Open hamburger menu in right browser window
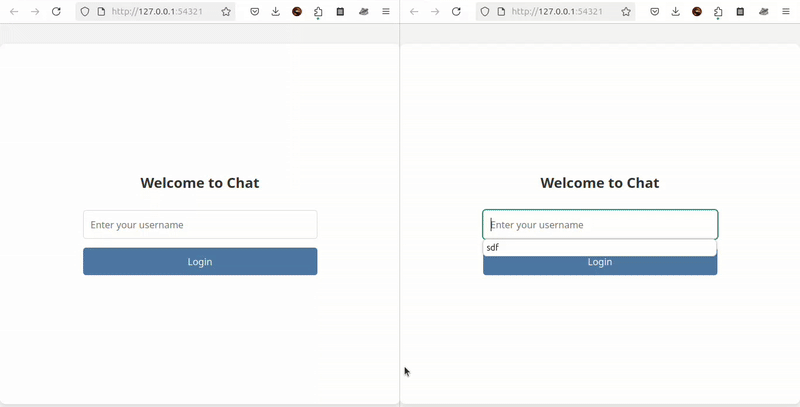 [x=786, y=11]
